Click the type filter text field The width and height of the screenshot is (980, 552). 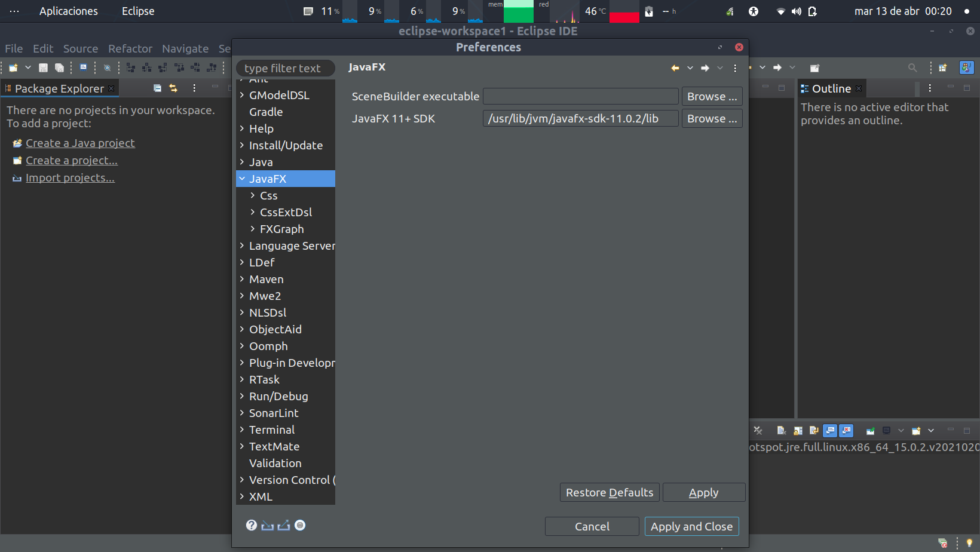click(286, 68)
